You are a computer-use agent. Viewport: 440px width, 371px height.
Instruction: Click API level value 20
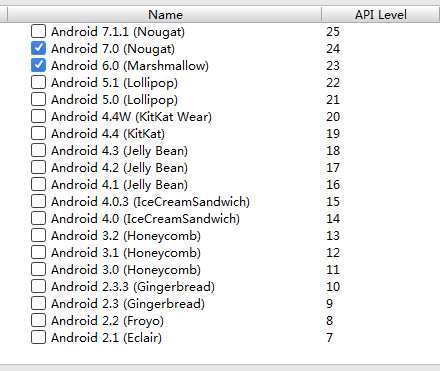333,117
